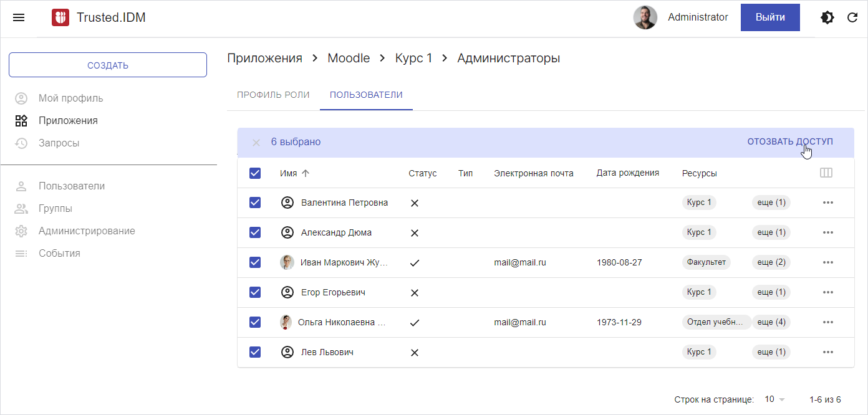The width and height of the screenshot is (868, 415).
Task: Go to Moodle breadcrumb
Action: 349,58
